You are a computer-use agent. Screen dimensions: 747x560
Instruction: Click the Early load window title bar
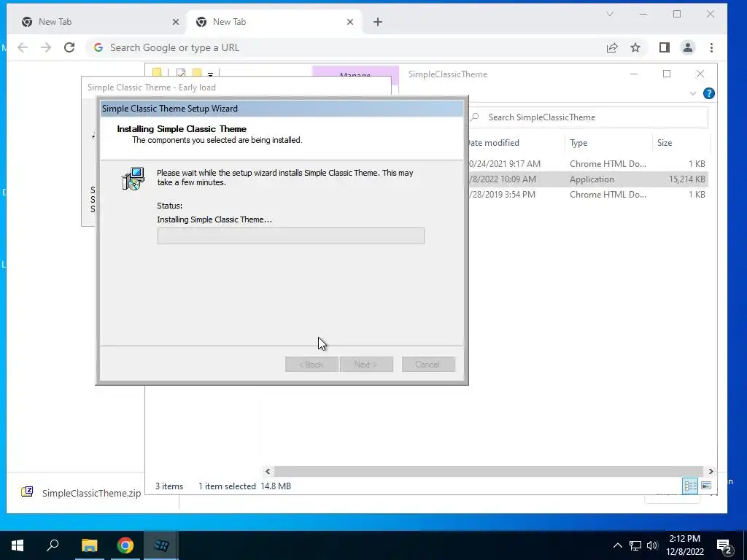(x=236, y=87)
